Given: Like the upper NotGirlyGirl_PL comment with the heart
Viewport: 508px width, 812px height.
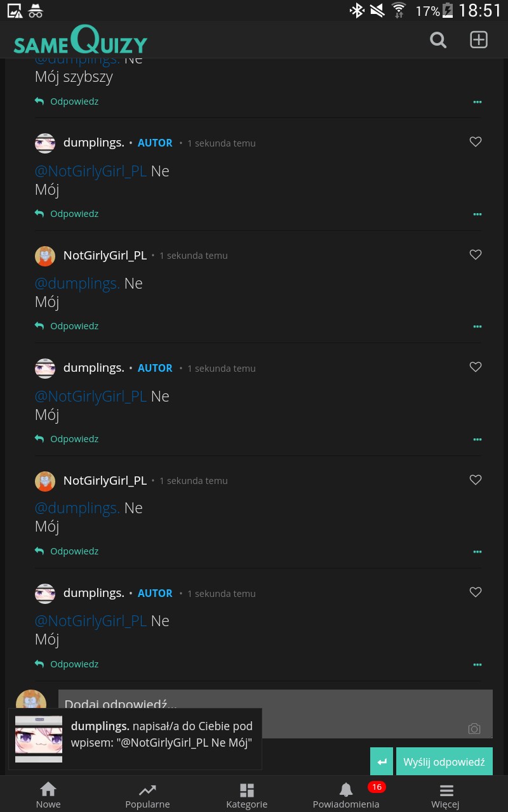Looking at the screenshot, I should pos(476,254).
